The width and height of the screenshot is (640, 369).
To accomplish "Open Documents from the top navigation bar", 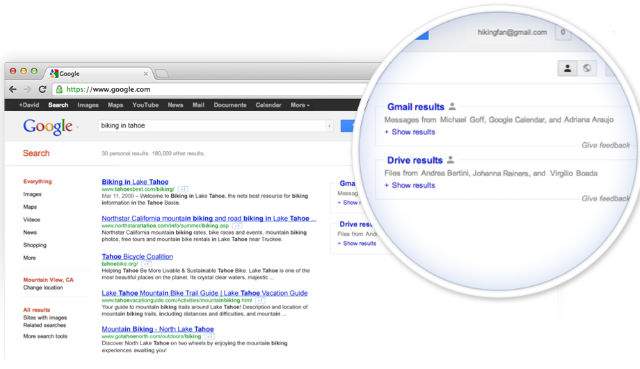I will coord(230,105).
